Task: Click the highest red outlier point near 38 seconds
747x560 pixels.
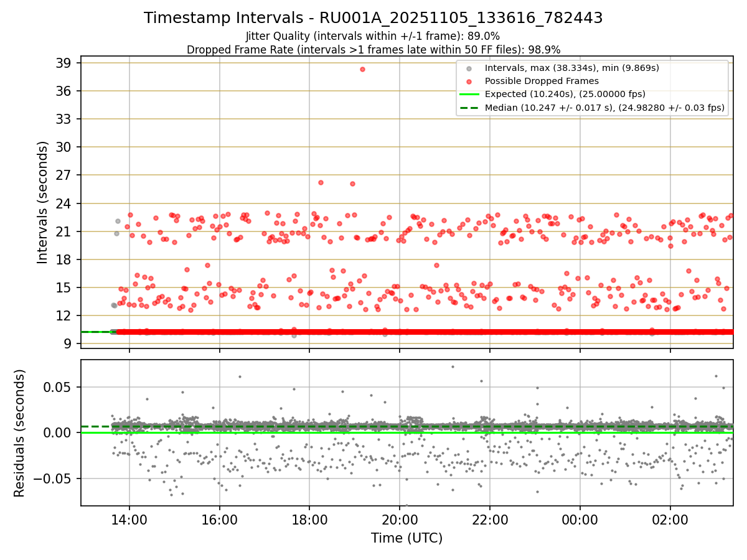Action: [x=362, y=69]
